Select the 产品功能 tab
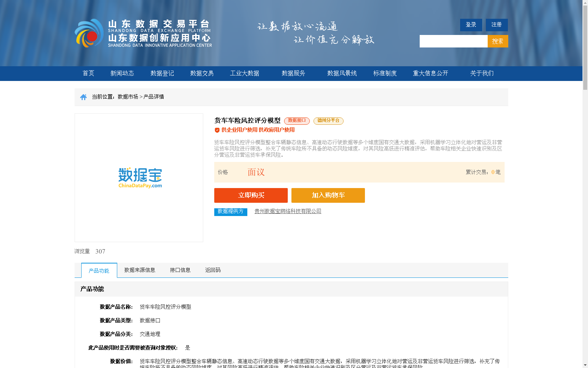The height and width of the screenshot is (368, 588). [x=99, y=270]
